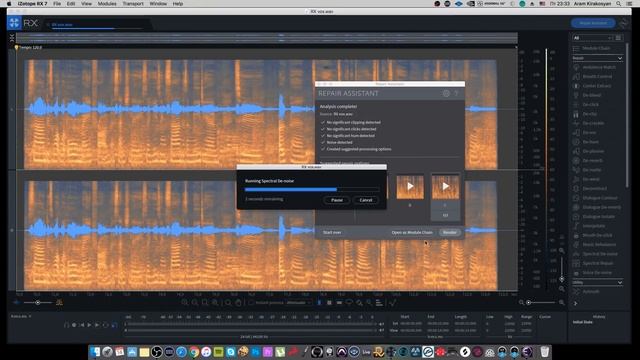The height and width of the screenshot is (360, 640).
Task: Open the Transport menu
Action: 133,4
